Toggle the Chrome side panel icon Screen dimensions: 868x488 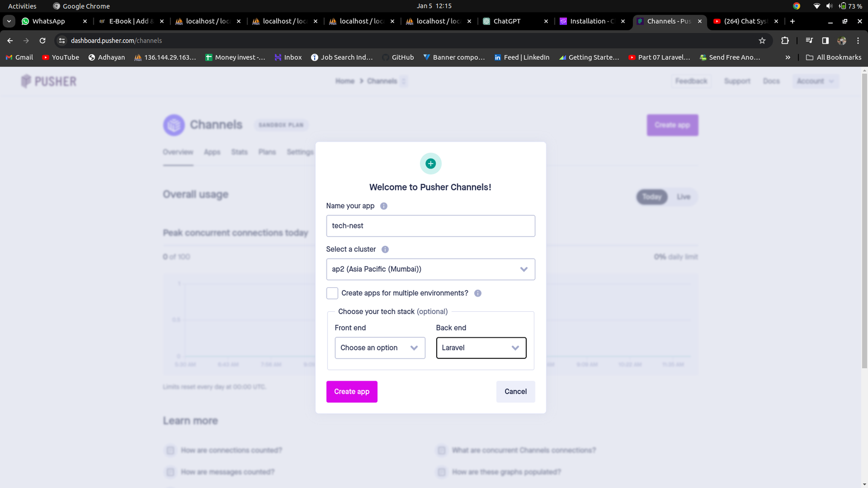825,41
